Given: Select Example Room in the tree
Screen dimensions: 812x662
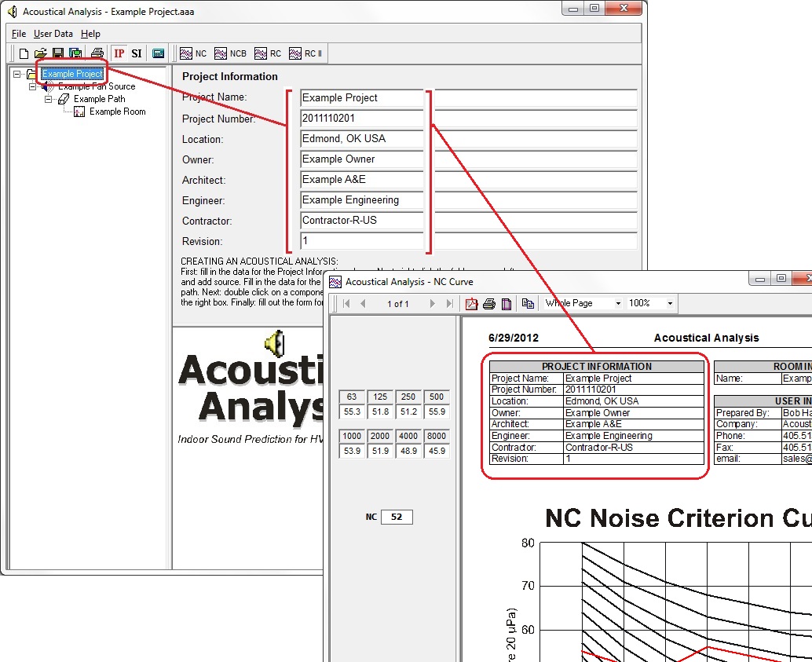Looking at the screenshot, I should [x=118, y=112].
